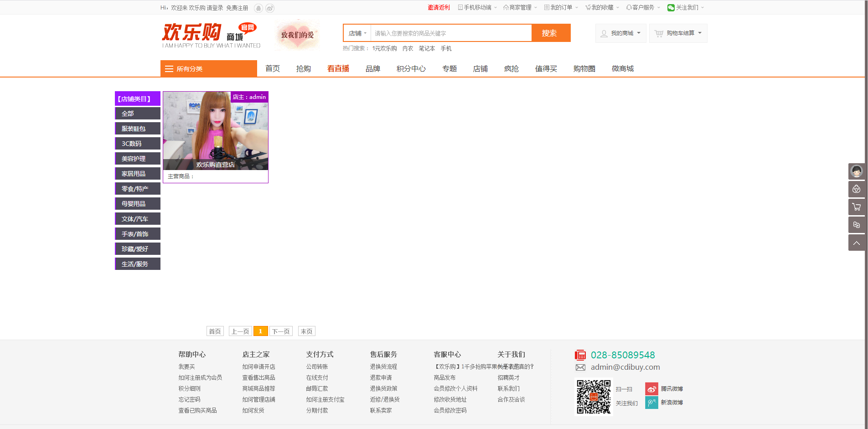Select the 生活/服务 shop category
Image resolution: width=868 pixels, height=429 pixels.
[x=138, y=264]
